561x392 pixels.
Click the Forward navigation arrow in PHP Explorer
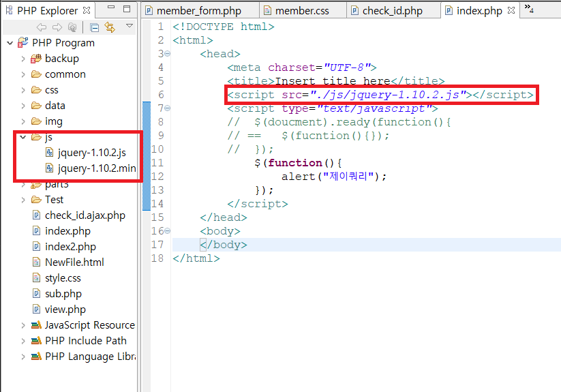pos(57,27)
